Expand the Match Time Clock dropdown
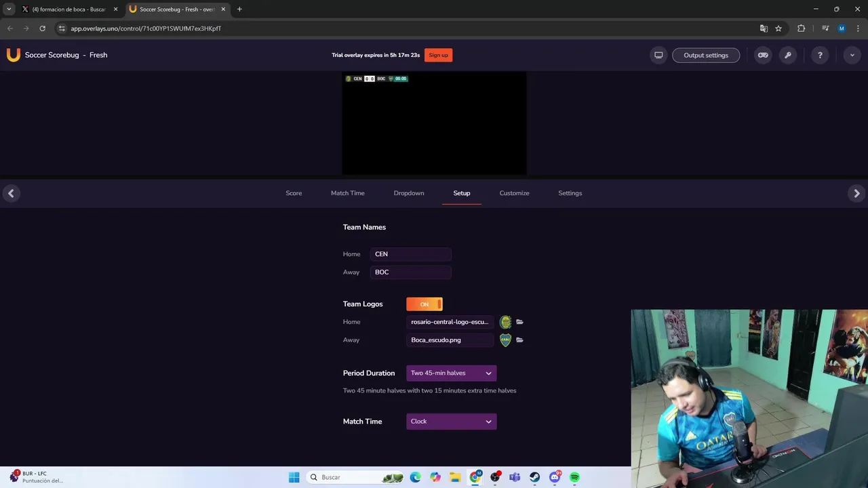Viewport: 868px width, 488px height. (452, 422)
